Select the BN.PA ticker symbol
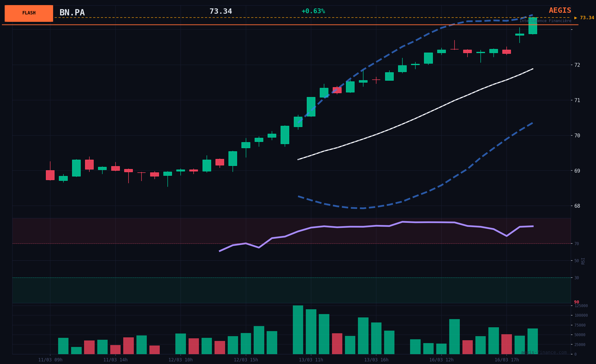This screenshot has height=364, width=596. click(x=72, y=13)
